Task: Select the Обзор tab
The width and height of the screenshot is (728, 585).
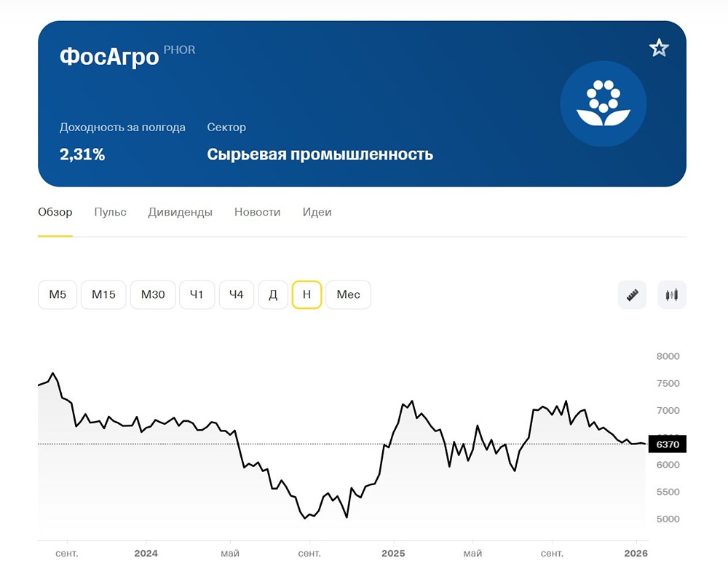Action: click(x=55, y=212)
